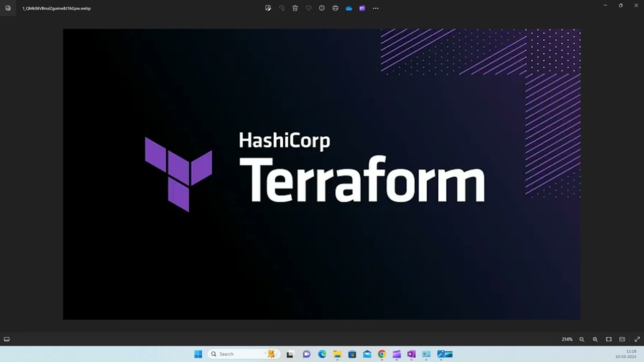Open Clipchamp with the purple toolbar icon
This screenshot has width=644, height=362.
point(362,8)
